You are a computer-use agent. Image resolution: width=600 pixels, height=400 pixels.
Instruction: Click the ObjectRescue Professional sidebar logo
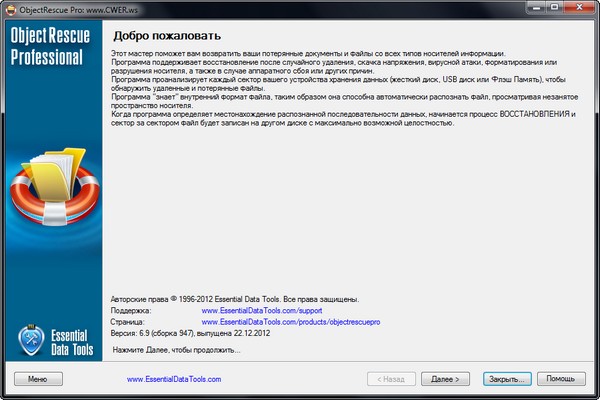(48, 49)
